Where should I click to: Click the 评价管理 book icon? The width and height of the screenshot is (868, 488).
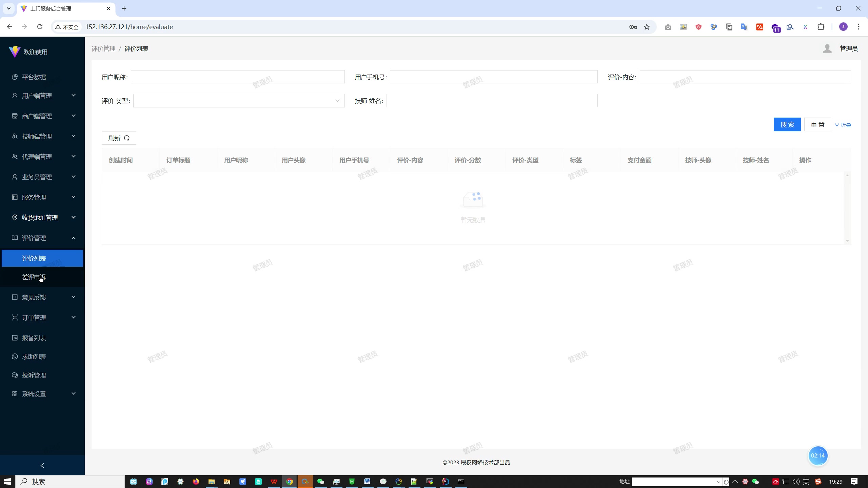click(15, 238)
